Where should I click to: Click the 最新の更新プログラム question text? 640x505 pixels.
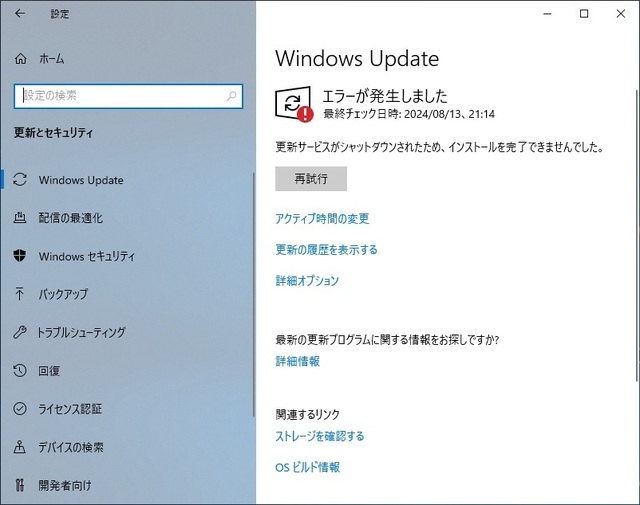pyautogui.click(x=387, y=340)
